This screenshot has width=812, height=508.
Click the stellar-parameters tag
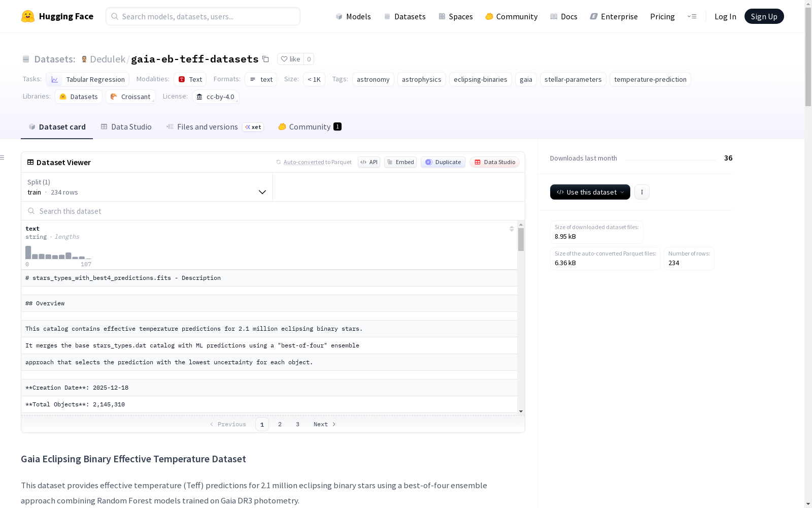pos(573,79)
